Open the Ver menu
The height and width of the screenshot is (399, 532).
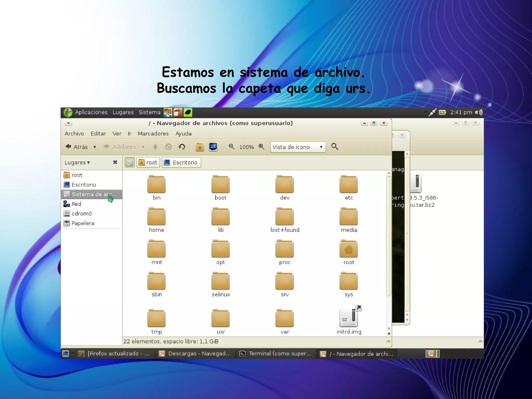click(x=117, y=134)
